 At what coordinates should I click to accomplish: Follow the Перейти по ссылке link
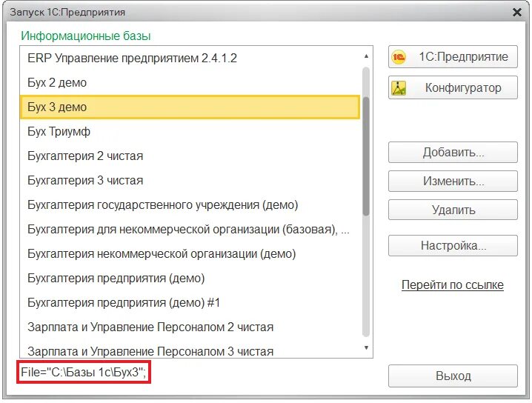tap(452, 284)
